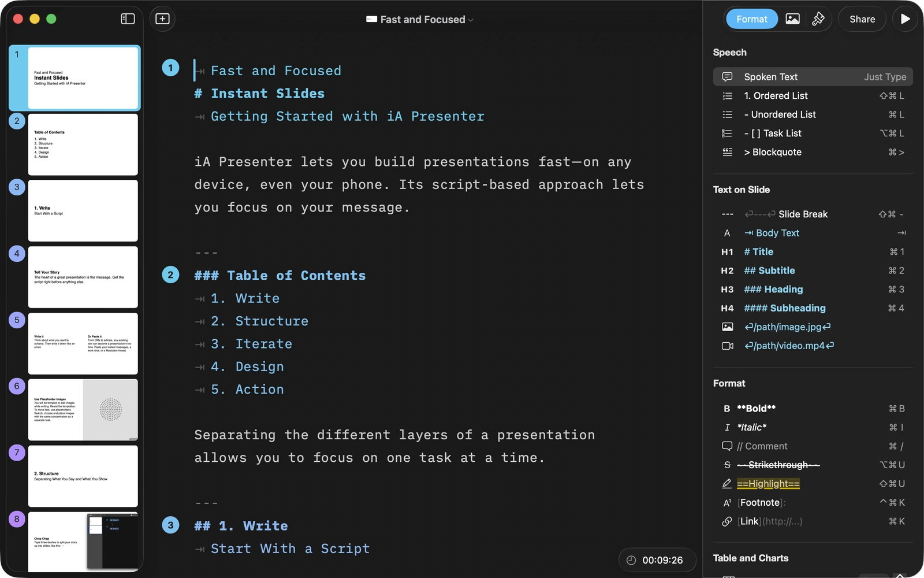Open the image media tab
924x578 pixels.
793,19
